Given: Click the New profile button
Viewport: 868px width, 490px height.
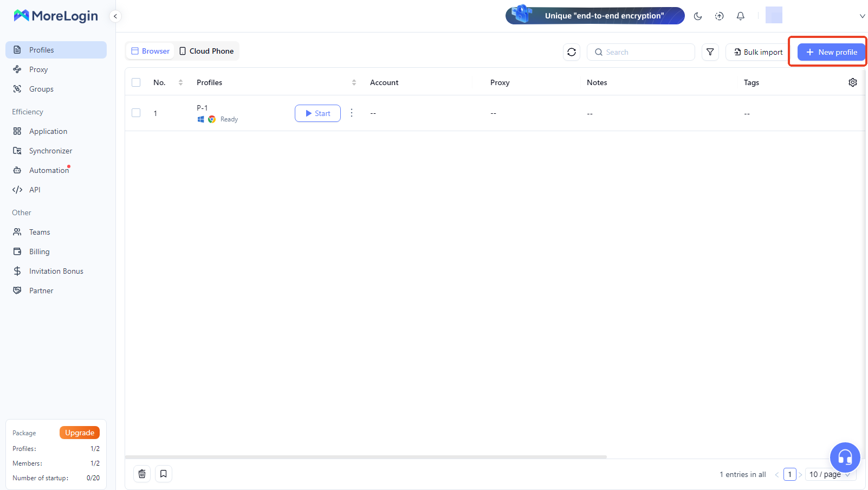Looking at the screenshot, I should pos(831,52).
